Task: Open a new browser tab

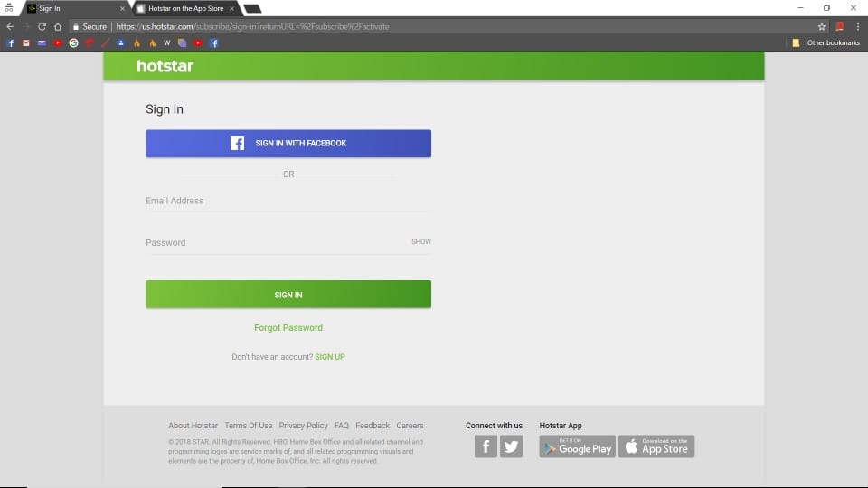Action: (x=252, y=8)
